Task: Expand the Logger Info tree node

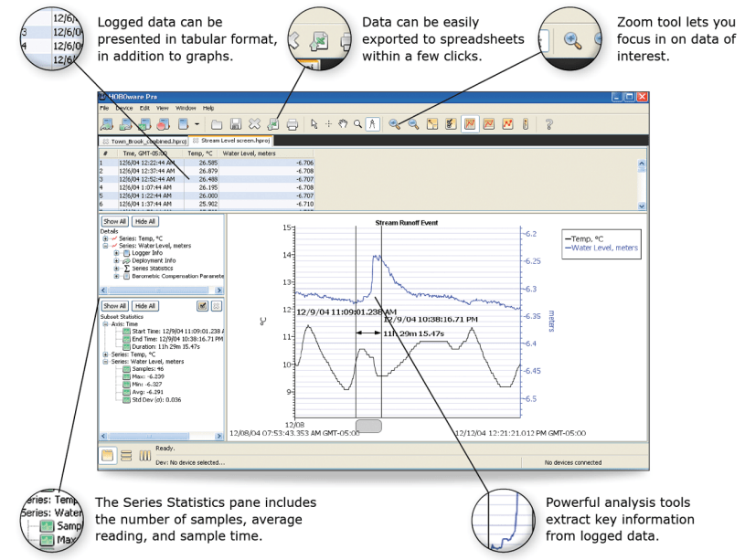Action: coord(116,253)
